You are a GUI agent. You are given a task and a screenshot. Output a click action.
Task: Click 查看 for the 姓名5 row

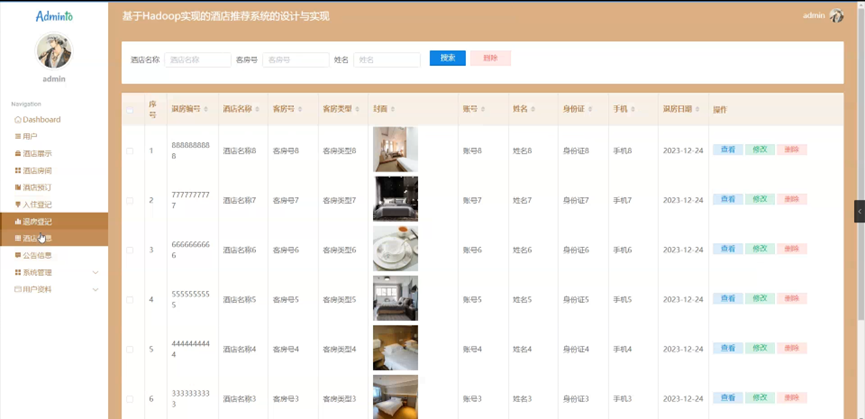click(x=728, y=298)
